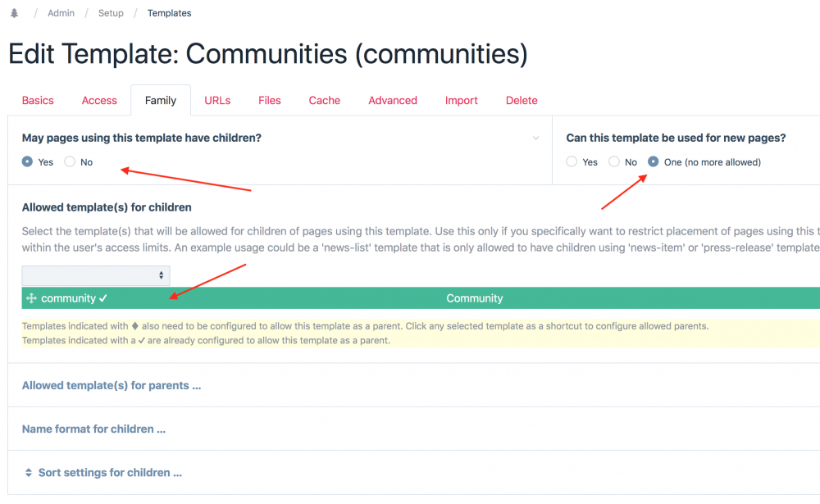
Task: Go to Setup in the breadcrumb
Action: [x=111, y=13]
